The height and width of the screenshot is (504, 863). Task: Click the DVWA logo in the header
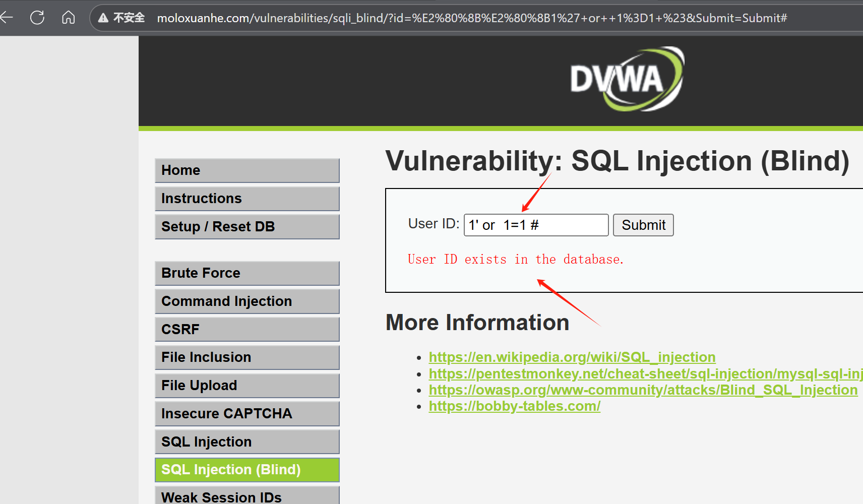tap(627, 79)
